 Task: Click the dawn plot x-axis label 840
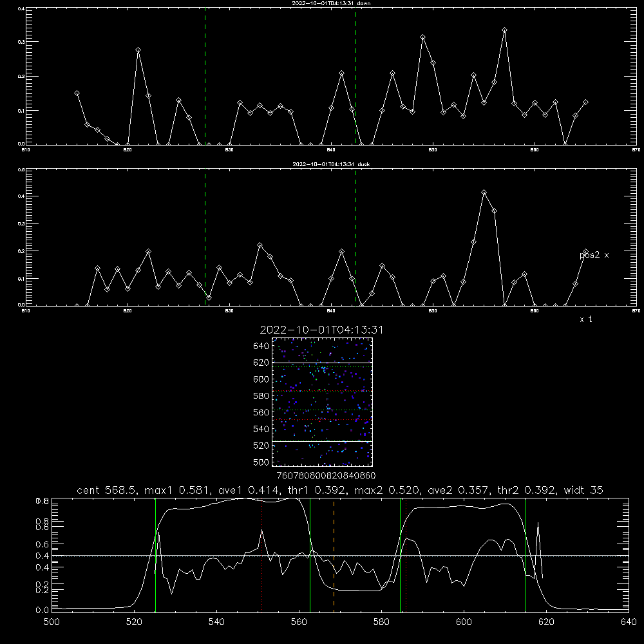click(x=331, y=150)
